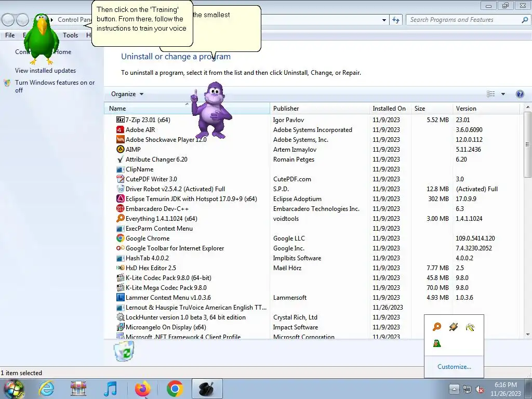Open Google Chrome from the taskbar
Viewport: 532px width, 399px height.
175,389
